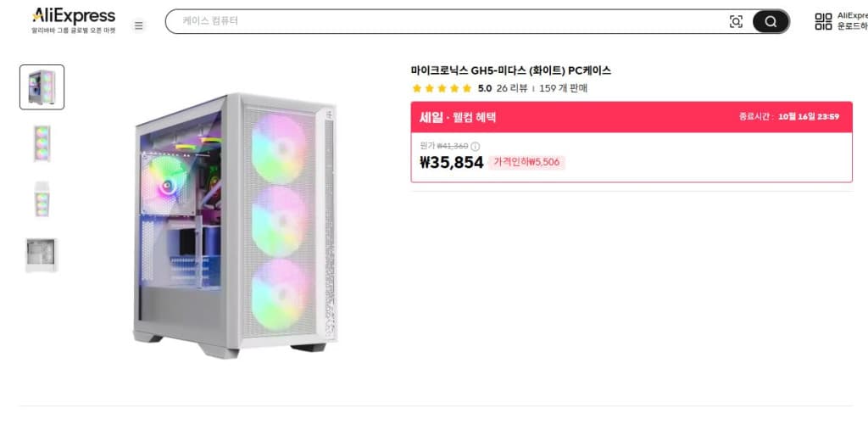Click the five-star rating icons
Viewport: 868px width, 430px height.
coord(442,88)
